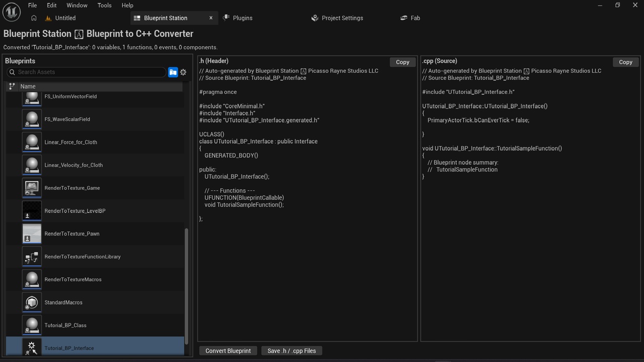Click the Project Settings gear icon
Screen dimensions: 644x362
pos(315,18)
